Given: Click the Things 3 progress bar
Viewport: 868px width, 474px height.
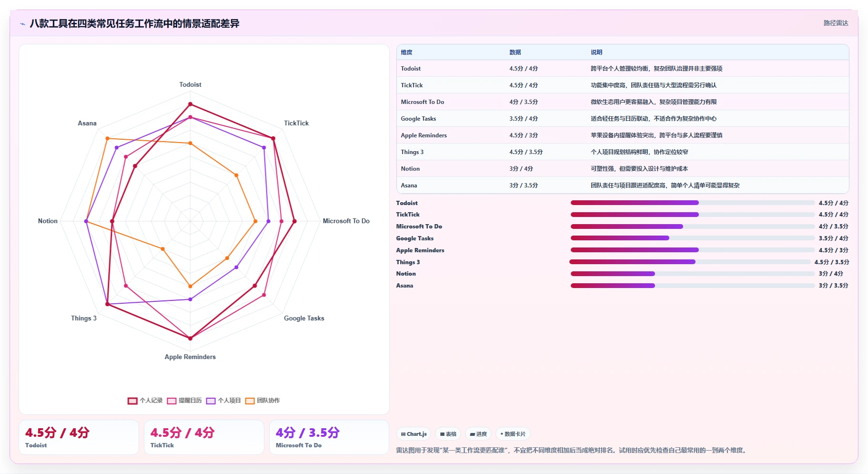Looking at the screenshot, I should point(690,262).
